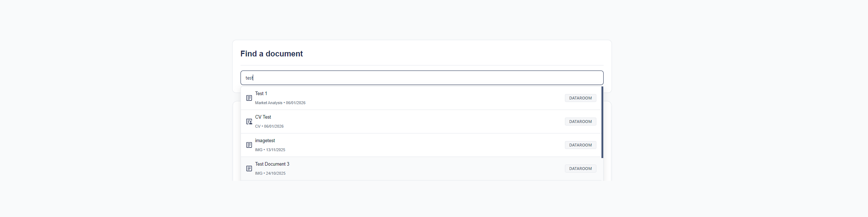Open the DATAROOM for Test Document 3
The width and height of the screenshot is (868, 217).
pos(580,169)
